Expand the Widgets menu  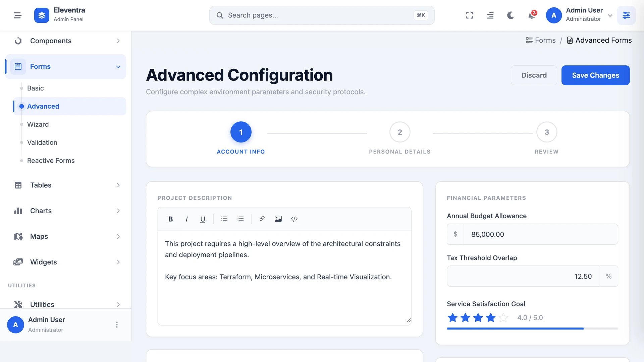pyautogui.click(x=66, y=262)
